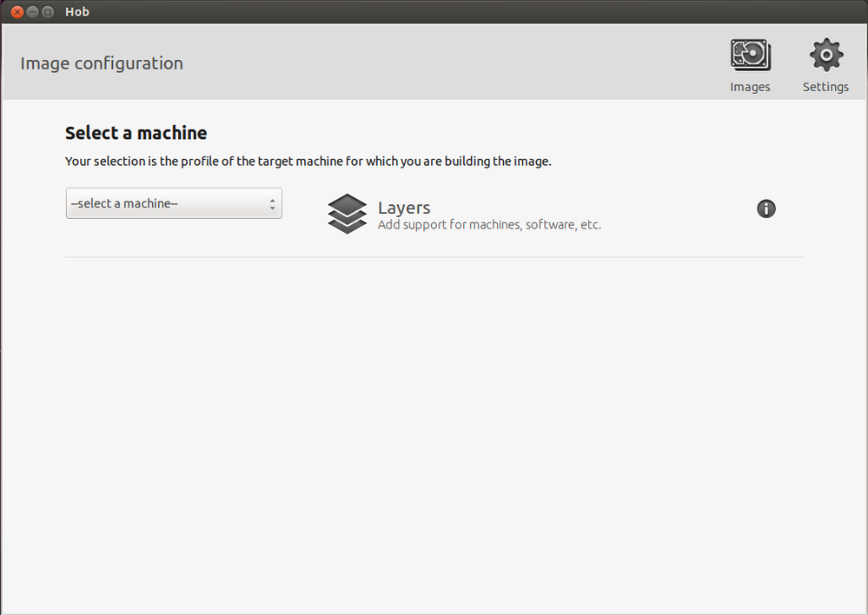Screen dimensions: 868x615
Task: Minimize the Hob window
Action: (32, 12)
